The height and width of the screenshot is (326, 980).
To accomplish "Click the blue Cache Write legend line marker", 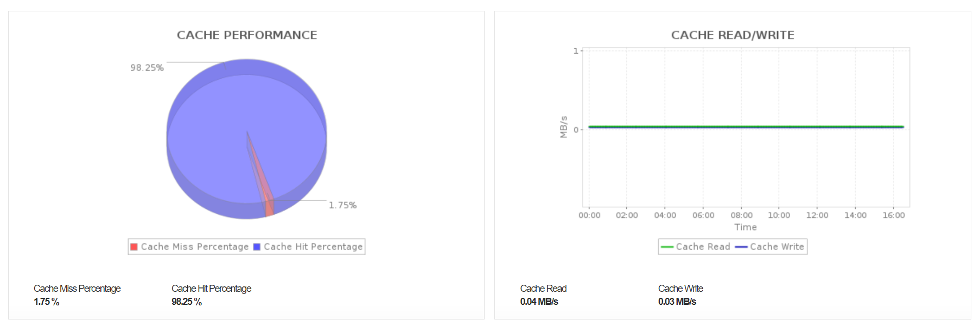I will [x=741, y=247].
